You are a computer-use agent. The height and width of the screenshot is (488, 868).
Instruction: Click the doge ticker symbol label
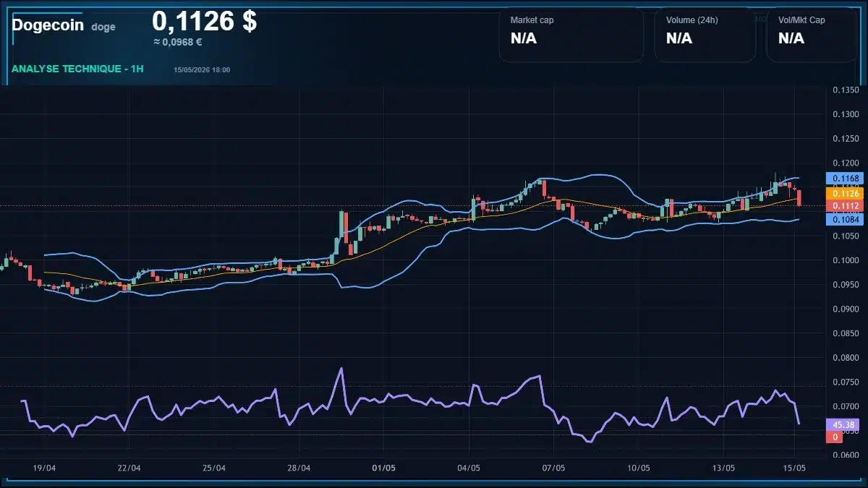tap(103, 27)
